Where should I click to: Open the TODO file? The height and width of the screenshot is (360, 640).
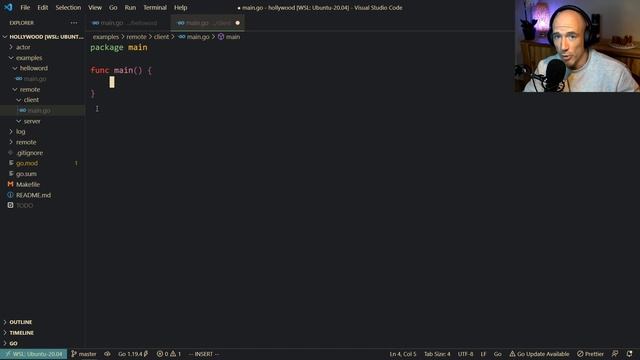[x=43, y=205]
